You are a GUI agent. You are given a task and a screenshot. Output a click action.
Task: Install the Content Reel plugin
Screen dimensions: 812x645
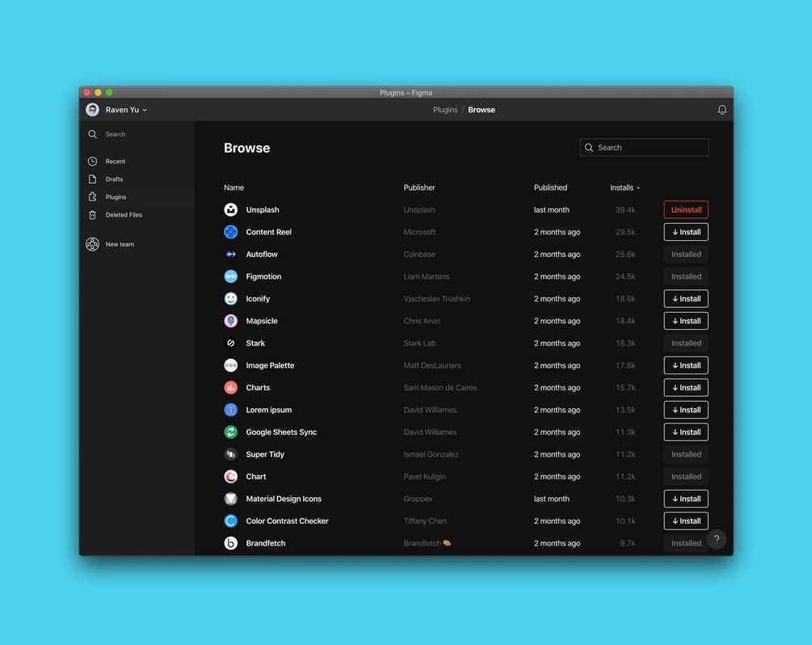(686, 232)
